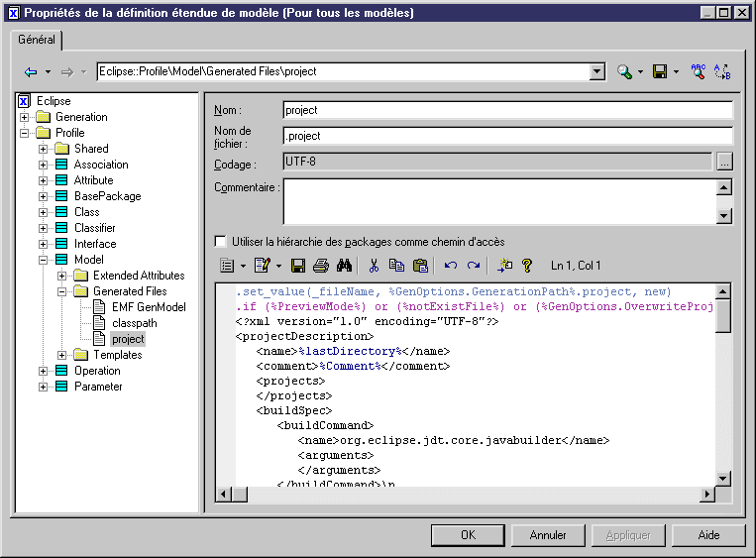Viewport: 756px width, 558px height.
Task: Select the BasePackage tree item
Action: coord(108,196)
